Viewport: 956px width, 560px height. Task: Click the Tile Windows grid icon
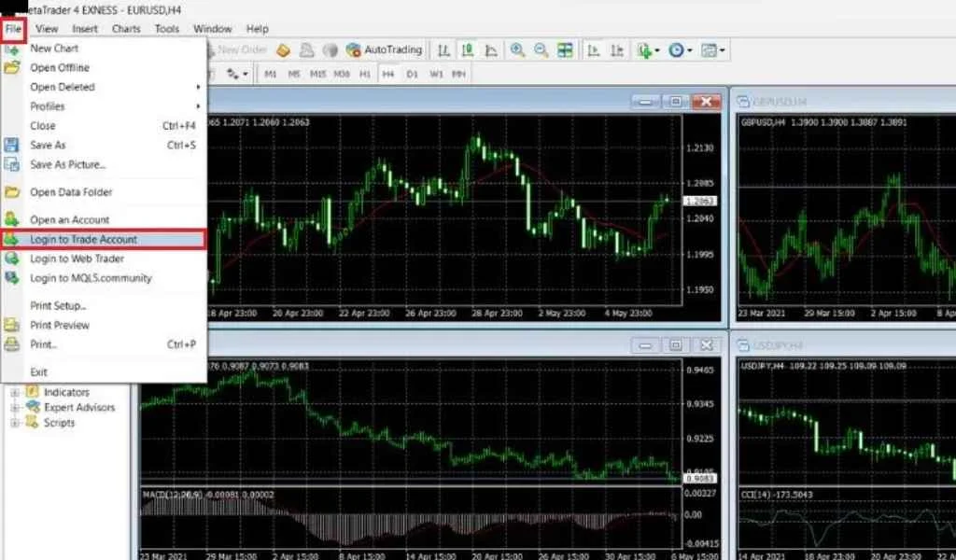[565, 49]
